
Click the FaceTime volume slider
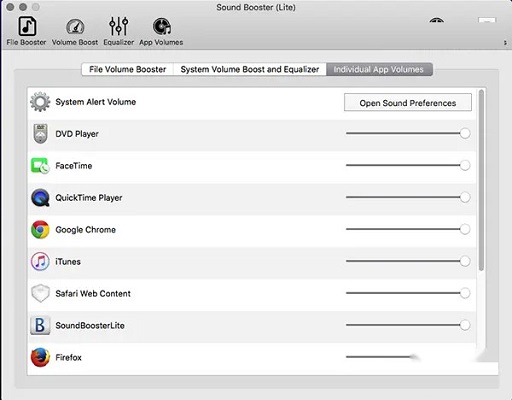pos(408,165)
